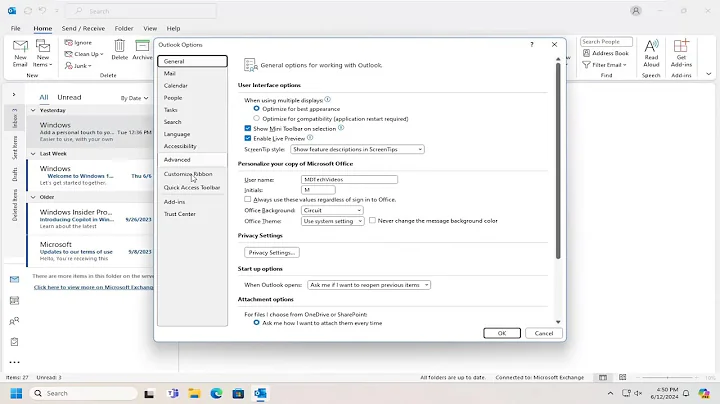
Task: Click the multiple displays info icon
Action: [x=327, y=99]
